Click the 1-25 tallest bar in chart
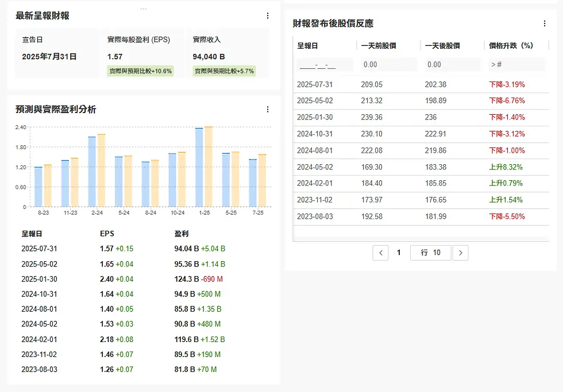Viewport: 563px width, 392px height. click(x=209, y=167)
